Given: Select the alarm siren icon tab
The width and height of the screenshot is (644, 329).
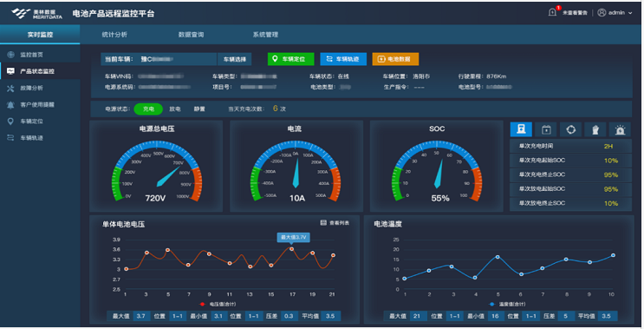Looking at the screenshot, I should 620,129.
